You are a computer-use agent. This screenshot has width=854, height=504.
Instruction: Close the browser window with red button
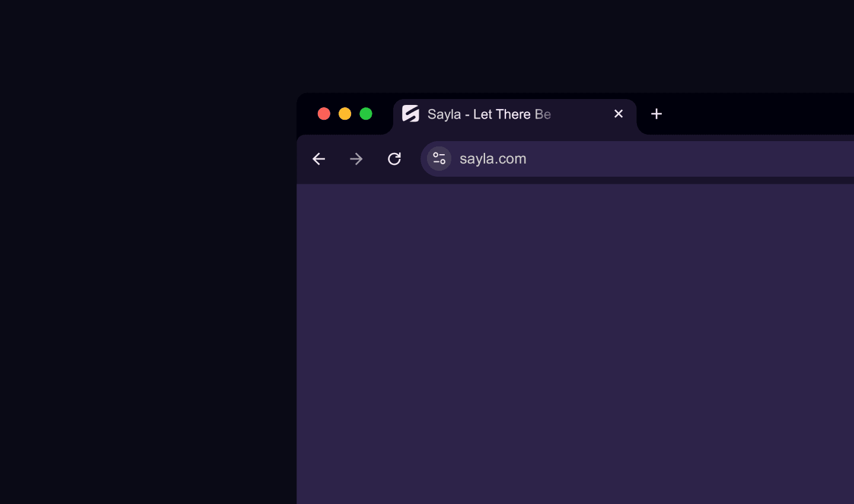click(324, 114)
